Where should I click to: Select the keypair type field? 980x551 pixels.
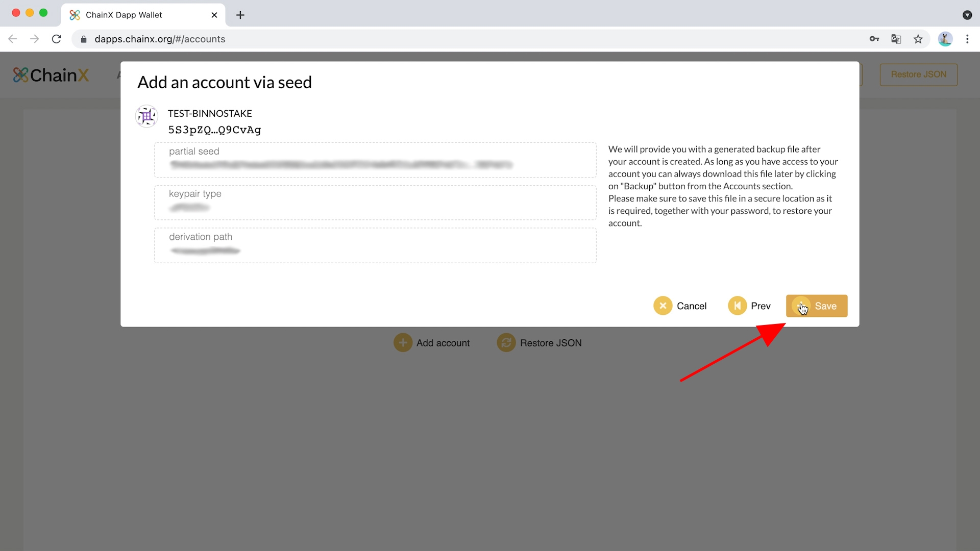[x=375, y=203]
